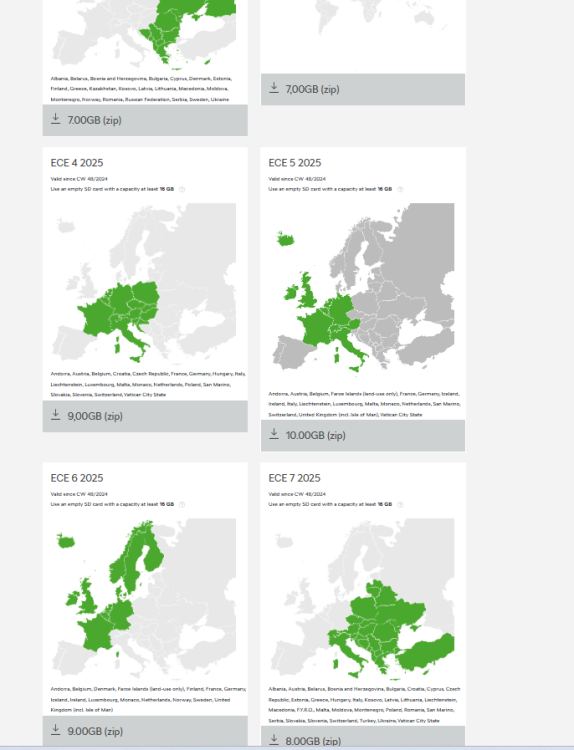Screen dimensions: 574x750
Task: Open SD card help icon in ECE 4
Action: point(182,189)
